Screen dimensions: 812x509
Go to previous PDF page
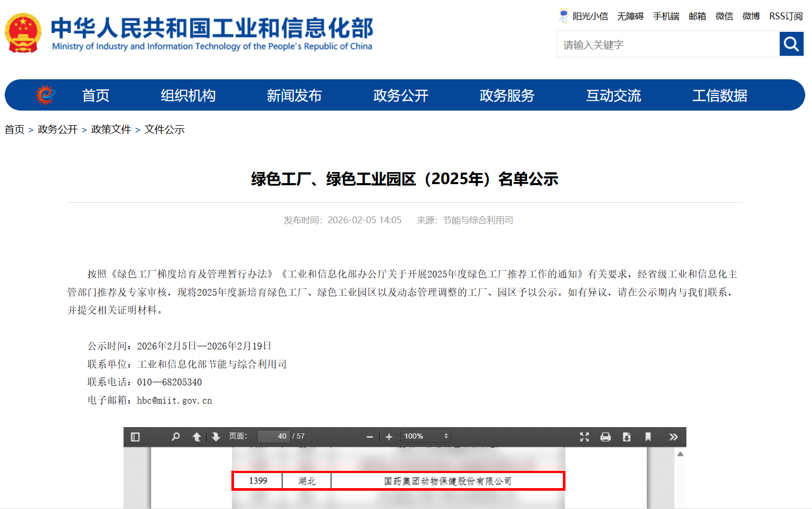click(x=196, y=437)
